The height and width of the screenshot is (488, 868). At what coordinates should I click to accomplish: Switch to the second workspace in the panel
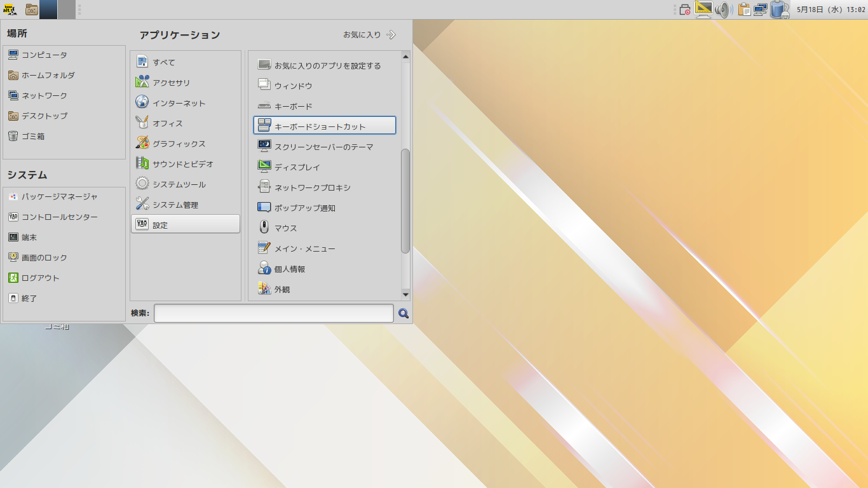(x=66, y=10)
